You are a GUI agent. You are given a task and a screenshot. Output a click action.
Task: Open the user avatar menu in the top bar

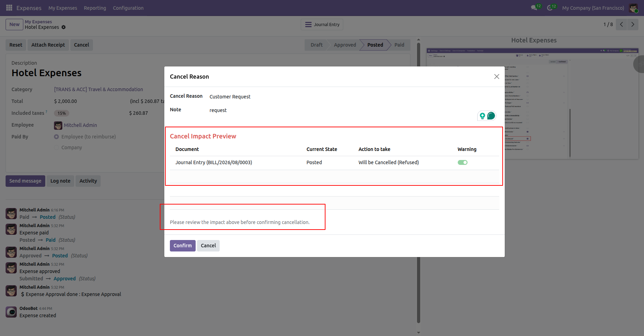tap(634, 8)
